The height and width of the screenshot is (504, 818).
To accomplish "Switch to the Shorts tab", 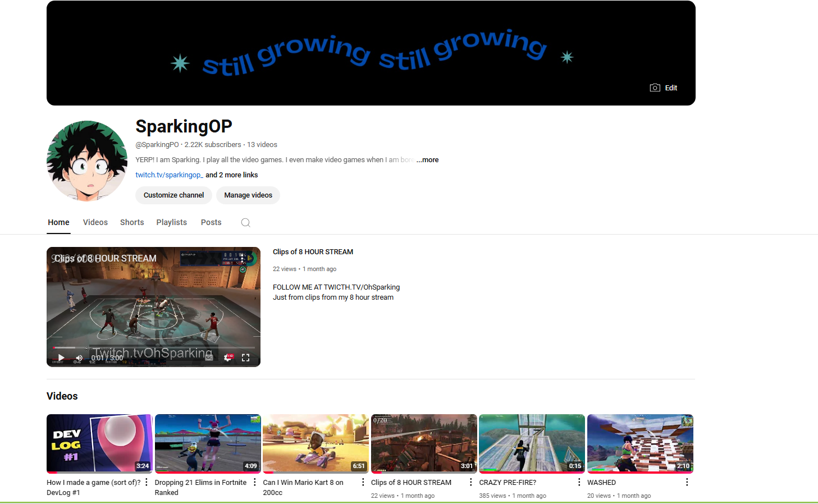I will pos(132,222).
